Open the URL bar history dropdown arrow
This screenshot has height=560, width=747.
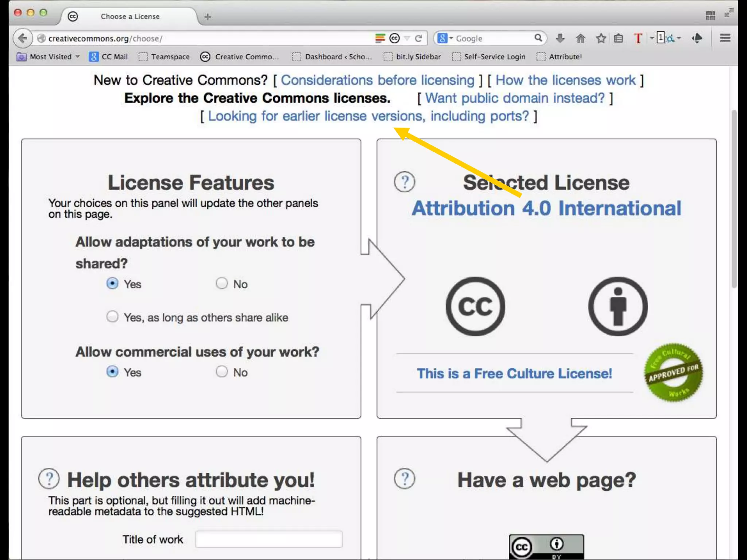point(407,38)
